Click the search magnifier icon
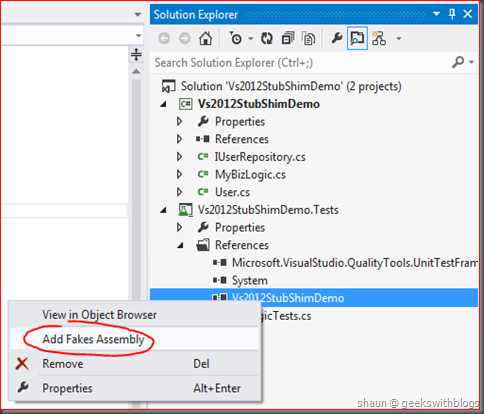Viewport: 484px width, 414px height. pos(458,62)
